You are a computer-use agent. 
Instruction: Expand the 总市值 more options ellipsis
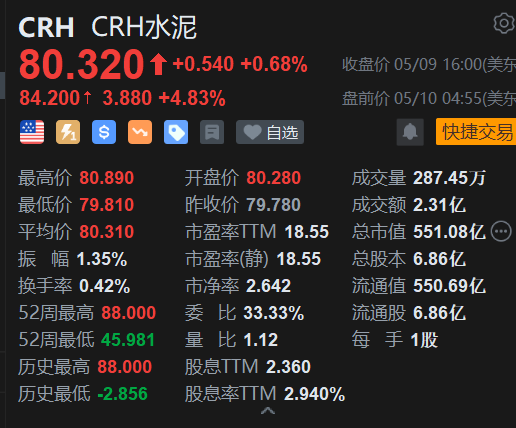(x=501, y=231)
